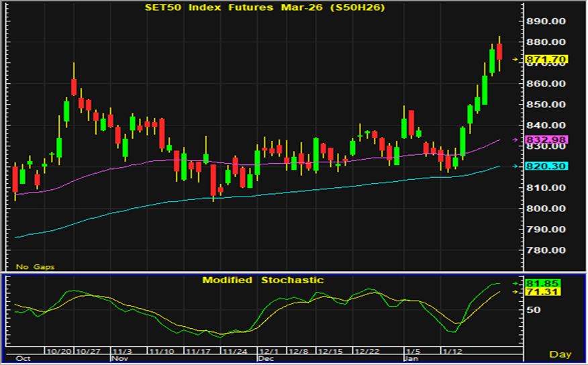Screen dimensions: 588x365
Task: Click the Modified Stochastic panel title
Action: click(x=263, y=280)
